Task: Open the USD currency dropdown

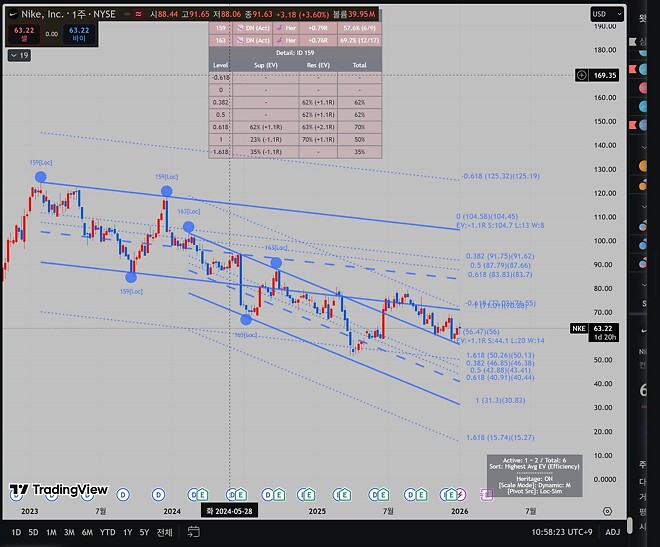Action: tap(607, 14)
